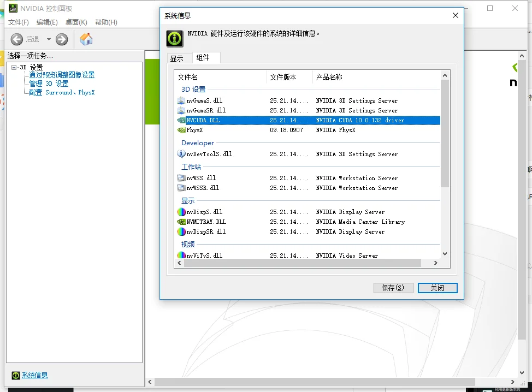The image size is (532, 392).
Task: Click main window scroll down arrow
Action: pos(522,373)
